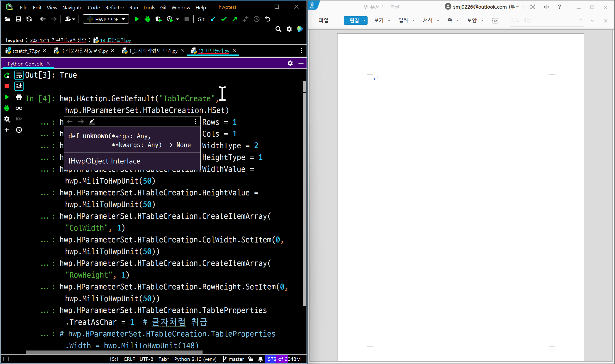Toggle show variables glasses icon
The image size is (615, 364).
click(x=19, y=108)
